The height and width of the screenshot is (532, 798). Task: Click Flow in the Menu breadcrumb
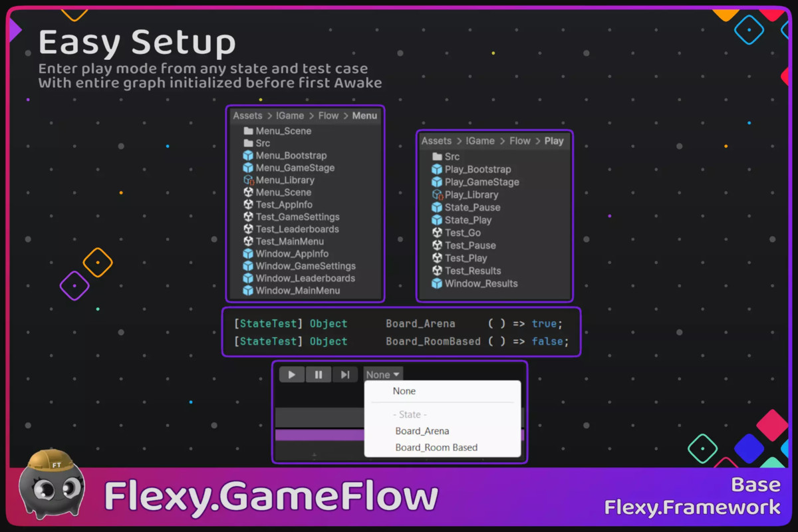tap(329, 116)
